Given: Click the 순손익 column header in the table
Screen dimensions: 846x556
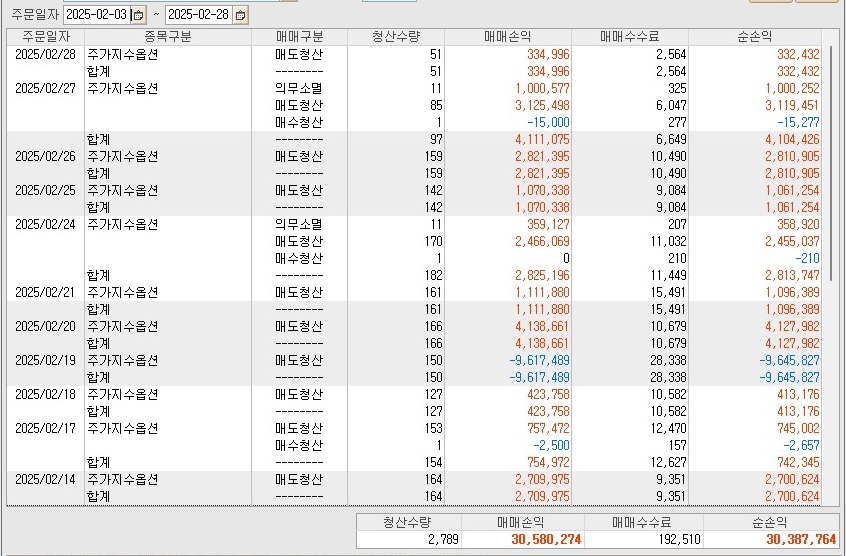Looking at the screenshot, I should (x=755, y=37).
